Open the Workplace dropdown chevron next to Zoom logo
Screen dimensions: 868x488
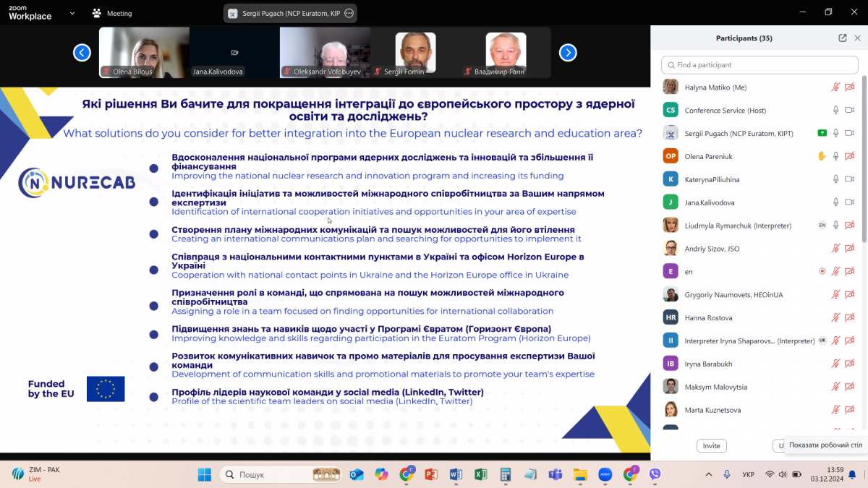70,12
